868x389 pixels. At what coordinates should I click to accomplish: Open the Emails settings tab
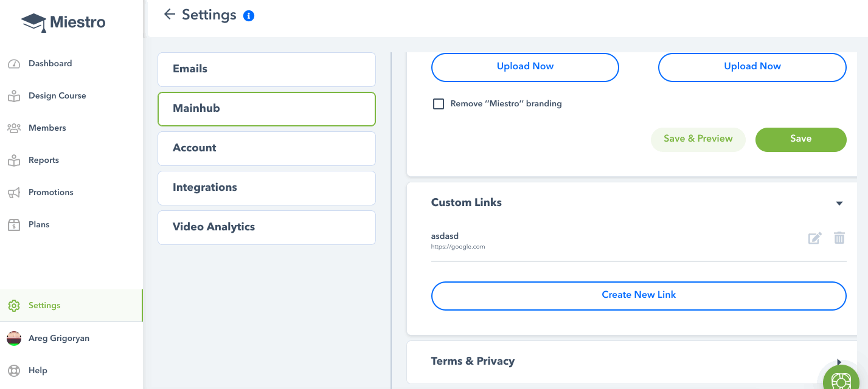pyautogui.click(x=266, y=69)
